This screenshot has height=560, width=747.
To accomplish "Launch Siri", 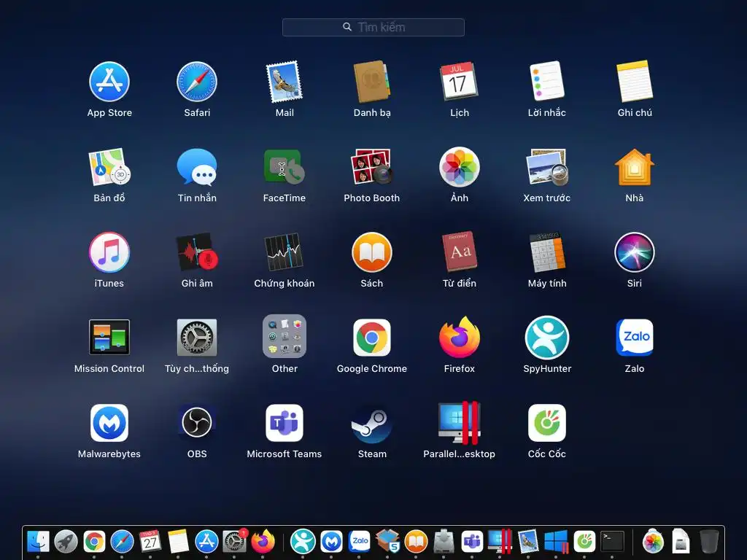I will [x=635, y=252].
